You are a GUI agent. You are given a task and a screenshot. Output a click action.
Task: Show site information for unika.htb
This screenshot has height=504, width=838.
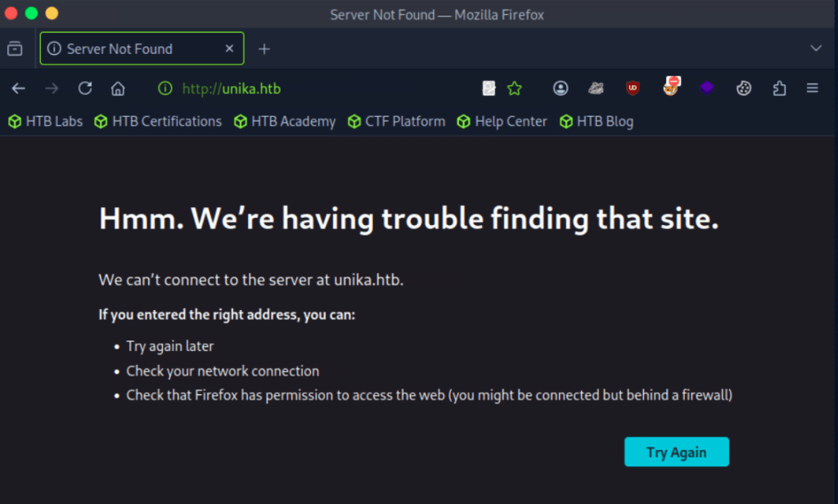[164, 88]
